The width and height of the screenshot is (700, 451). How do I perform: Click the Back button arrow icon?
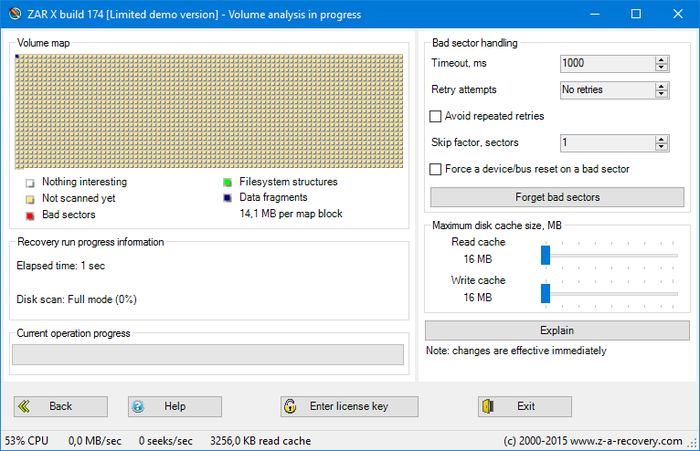[26, 406]
